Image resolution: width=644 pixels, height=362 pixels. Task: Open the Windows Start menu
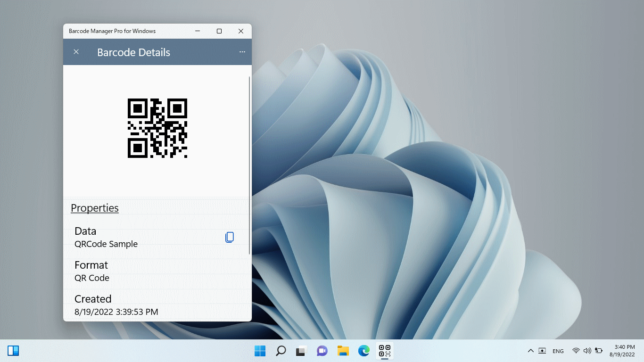(x=260, y=351)
